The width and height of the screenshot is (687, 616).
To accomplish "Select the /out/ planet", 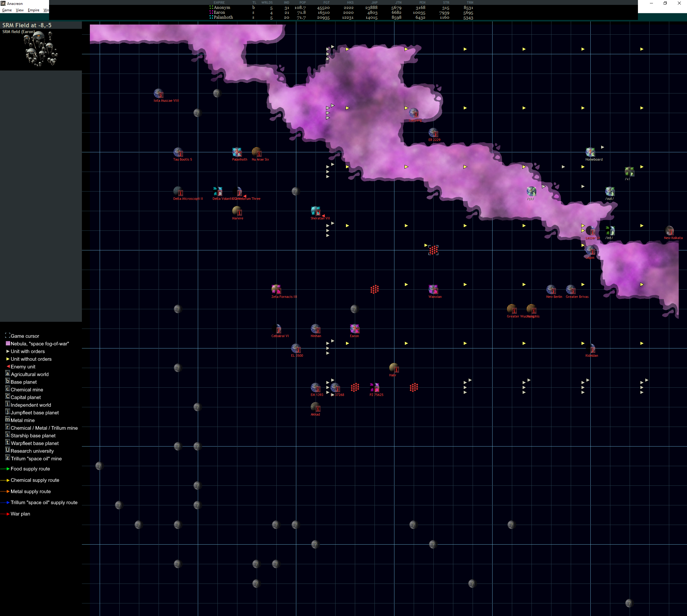I will pos(610,192).
